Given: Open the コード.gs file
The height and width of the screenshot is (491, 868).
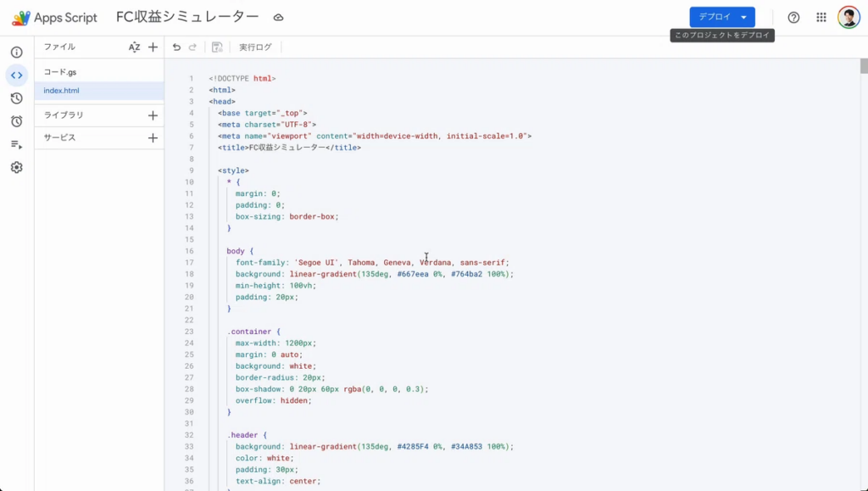Looking at the screenshot, I should coord(60,72).
